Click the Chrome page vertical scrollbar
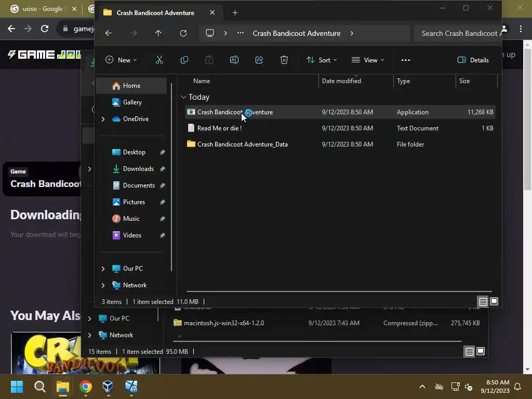Viewport: 532px width, 399px height. click(527, 119)
